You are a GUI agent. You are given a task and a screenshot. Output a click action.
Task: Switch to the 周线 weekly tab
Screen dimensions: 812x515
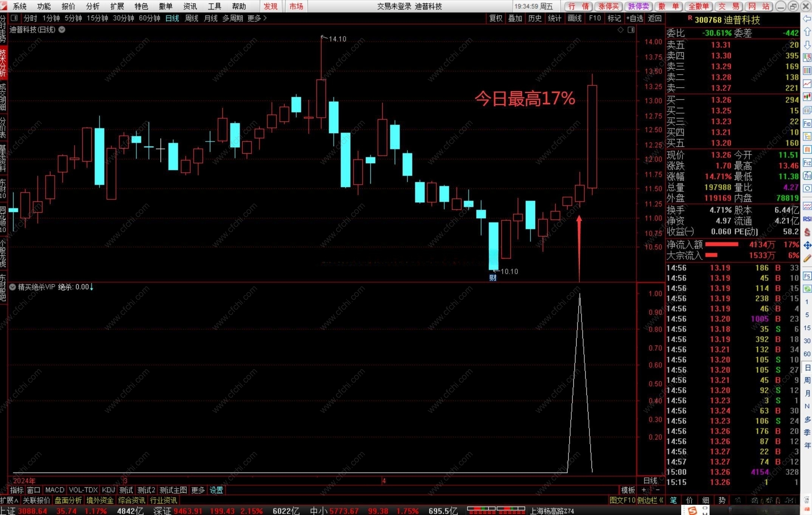(x=191, y=18)
